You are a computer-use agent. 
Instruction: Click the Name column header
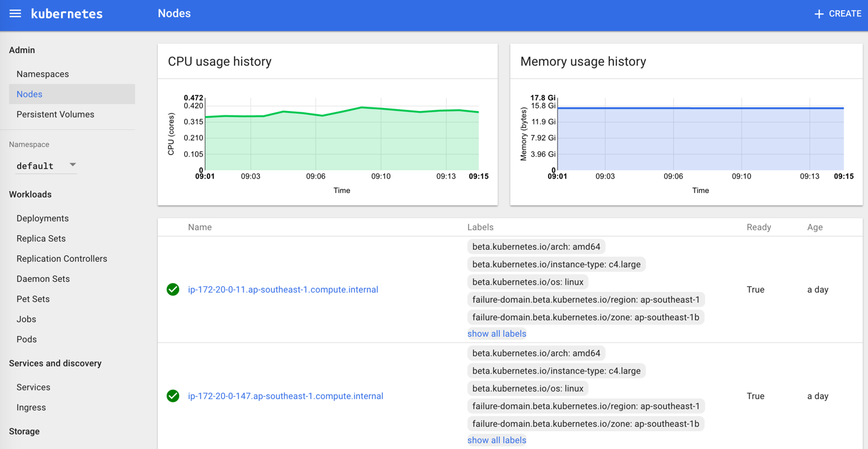click(x=200, y=227)
